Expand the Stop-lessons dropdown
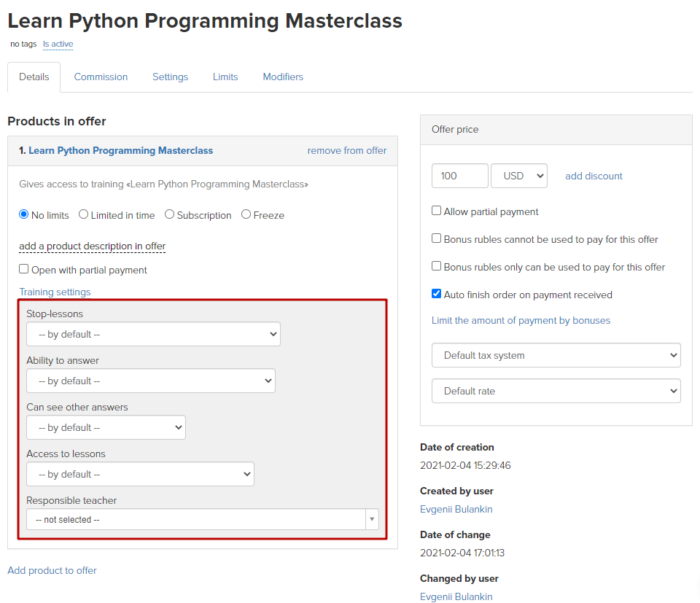The width and height of the screenshot is (700, 603). click(153, 334)
